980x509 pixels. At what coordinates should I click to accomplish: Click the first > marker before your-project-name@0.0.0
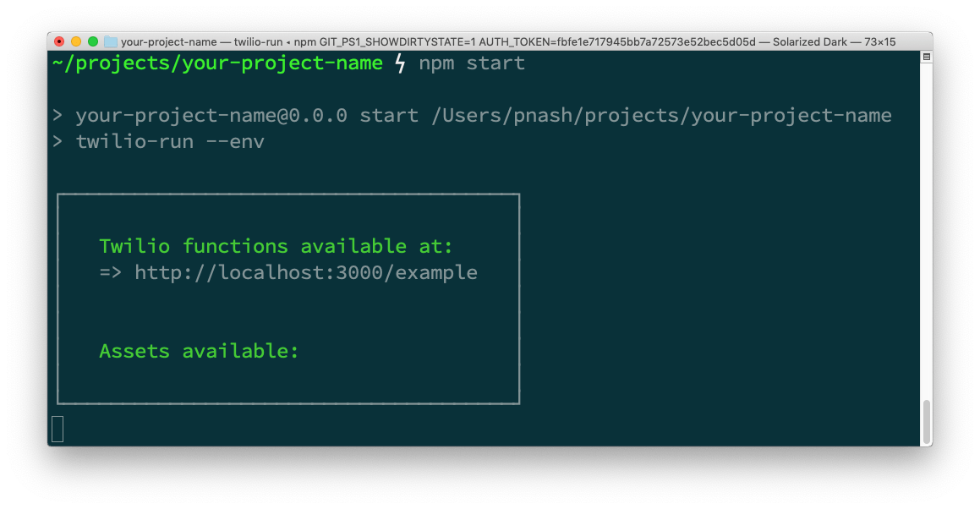57,115
